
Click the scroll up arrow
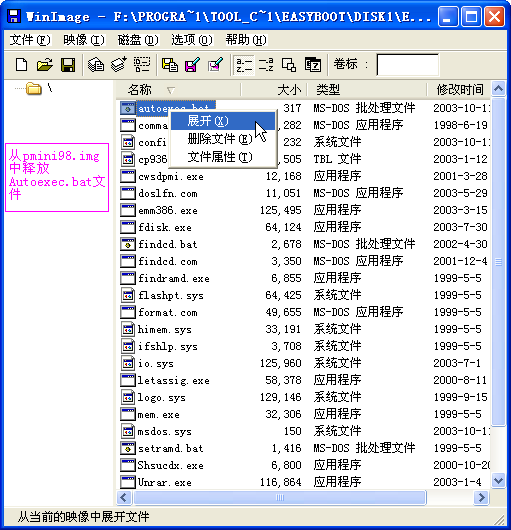(498, 89)
